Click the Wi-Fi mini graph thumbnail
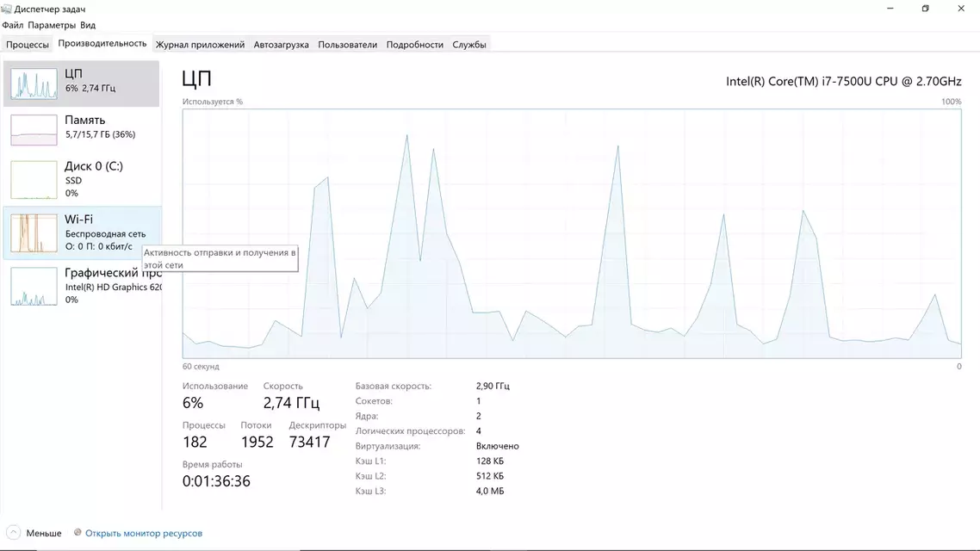This screenshot has width=980, height=551. 34,233
